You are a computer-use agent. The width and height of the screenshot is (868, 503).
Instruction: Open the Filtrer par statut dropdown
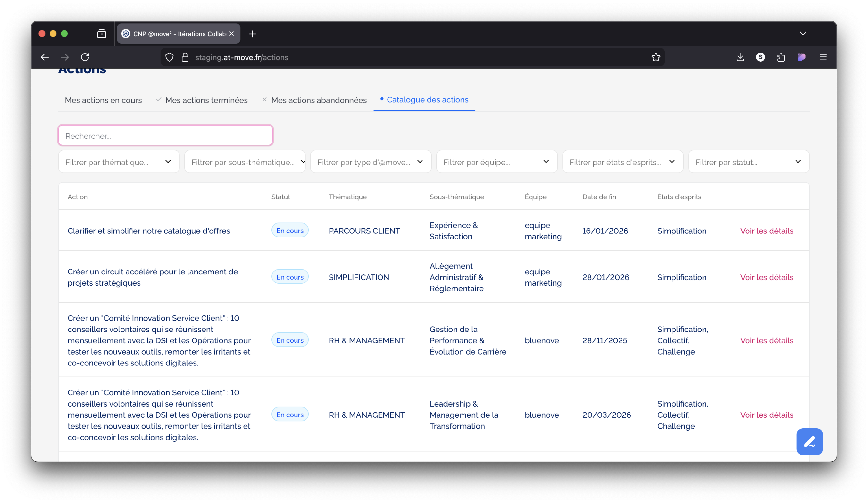(748, 161)
